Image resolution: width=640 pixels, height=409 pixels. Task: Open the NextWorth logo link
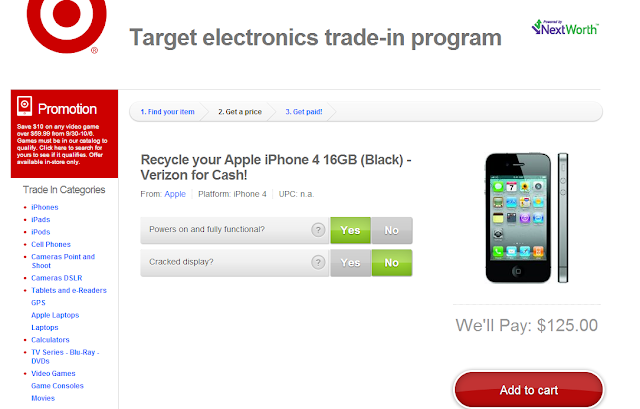coord(565,28)
